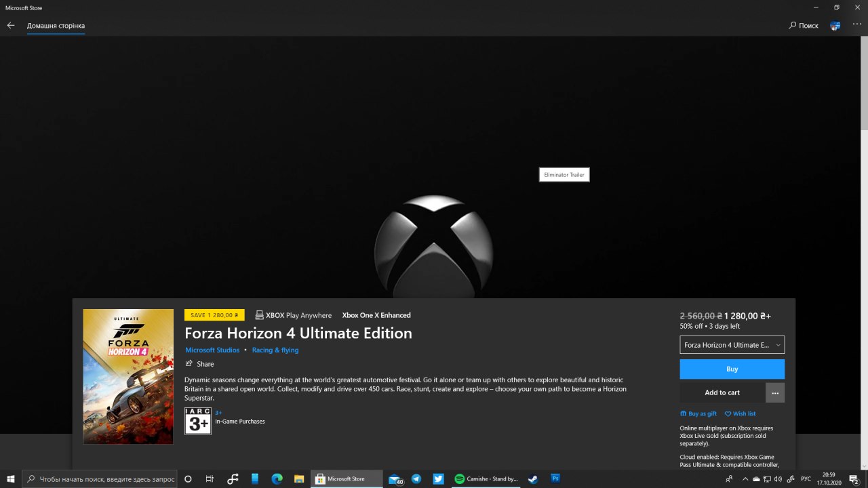Open the OneDrive tray icon
The height and width of the screenshot is (488, 868).
(x=756, y=479)
